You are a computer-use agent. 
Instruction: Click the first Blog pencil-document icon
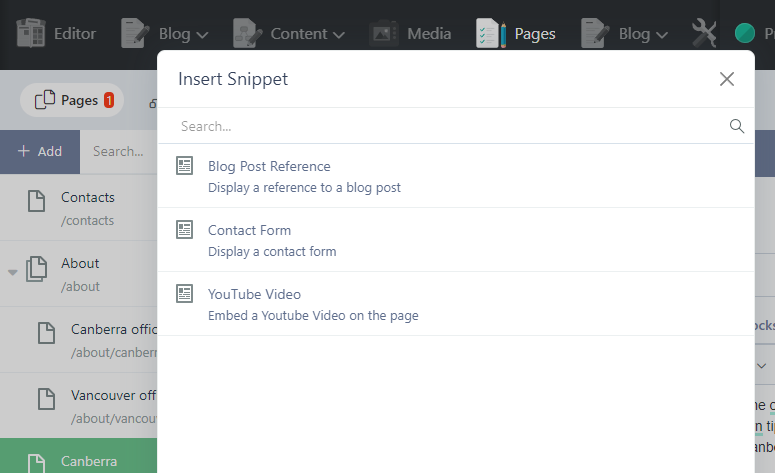click(135, 33)
